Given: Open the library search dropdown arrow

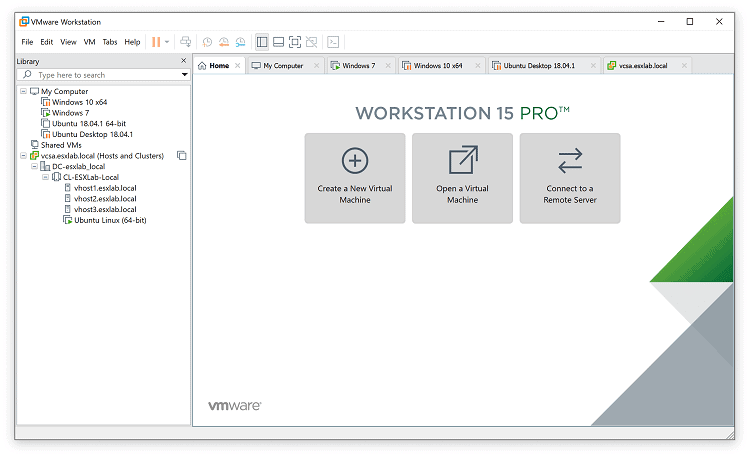Looking at the screenshot, I should coord(184,75).
